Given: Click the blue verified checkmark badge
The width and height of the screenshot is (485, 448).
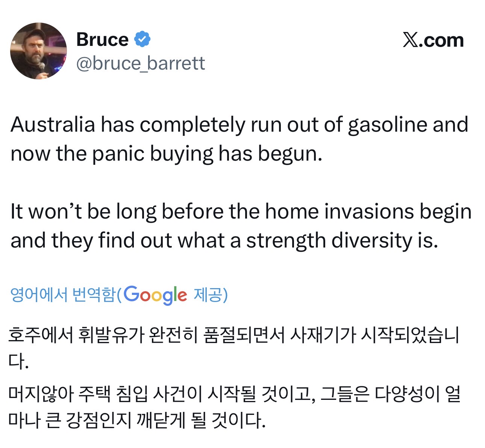Looking at the screenshot, I should click(x=142, y=39).
